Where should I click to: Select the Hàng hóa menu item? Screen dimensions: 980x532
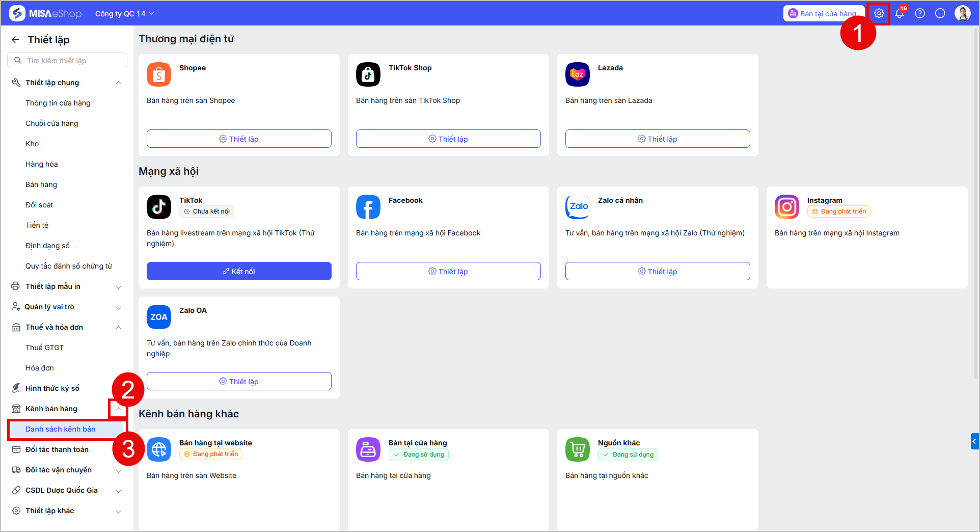coord(42,164)
